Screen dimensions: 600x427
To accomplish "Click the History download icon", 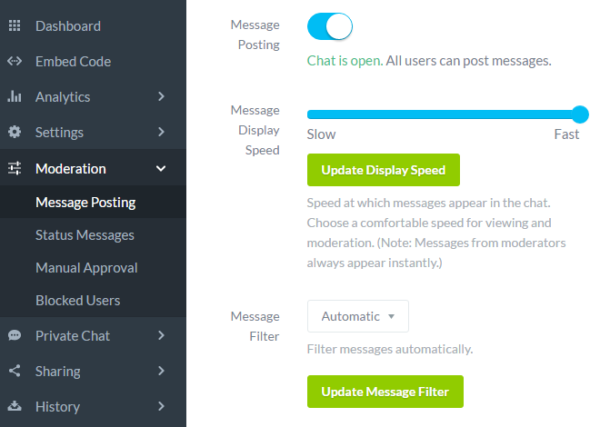I will pos(14,407).
